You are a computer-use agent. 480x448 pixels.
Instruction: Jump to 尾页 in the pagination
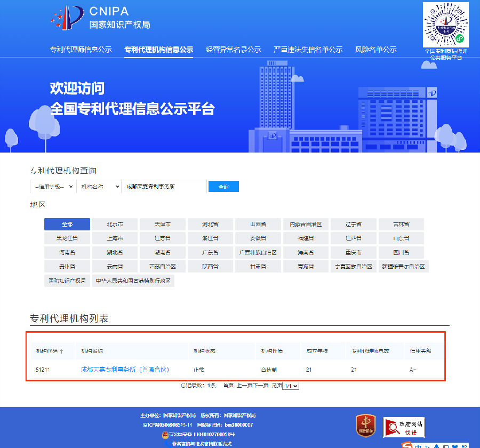coord(277,385)
